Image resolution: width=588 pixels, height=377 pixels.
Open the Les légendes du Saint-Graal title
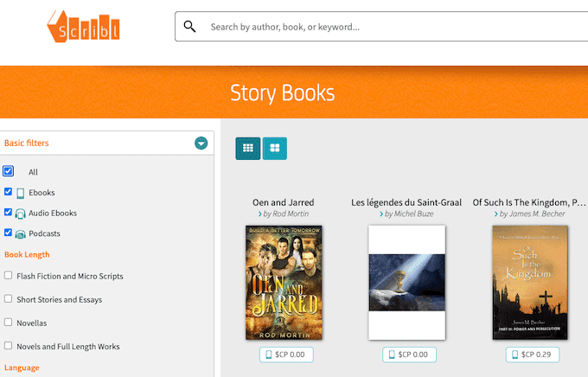tap(406, 202)
